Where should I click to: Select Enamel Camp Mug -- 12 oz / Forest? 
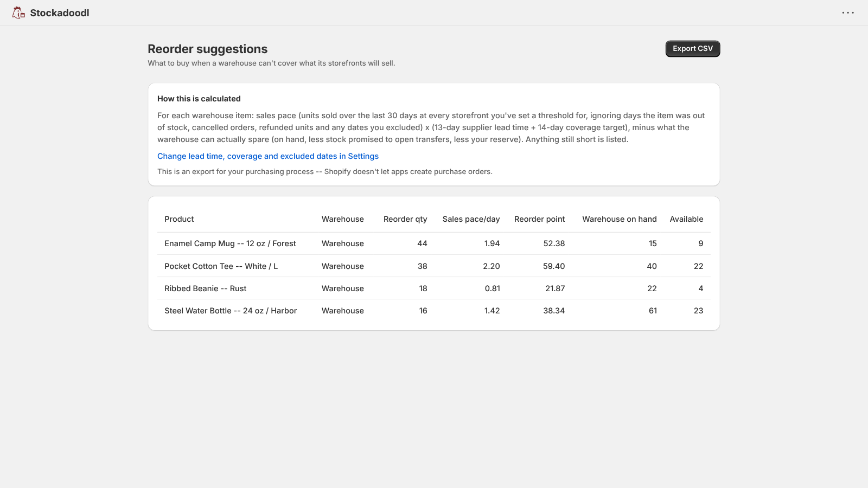[x=230, y=243]
